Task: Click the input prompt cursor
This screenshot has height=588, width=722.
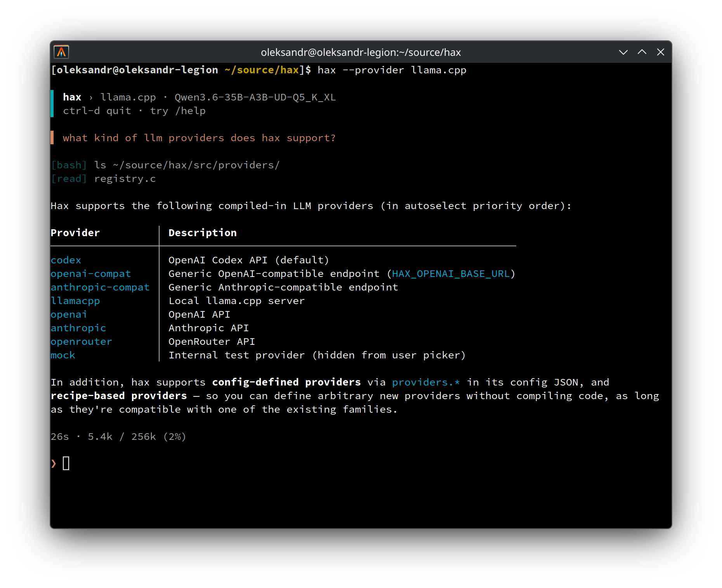Action: click(66, 463)
